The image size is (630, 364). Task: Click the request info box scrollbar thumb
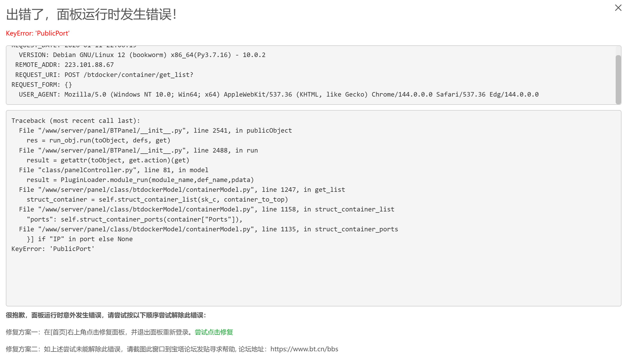coord(618,79)
